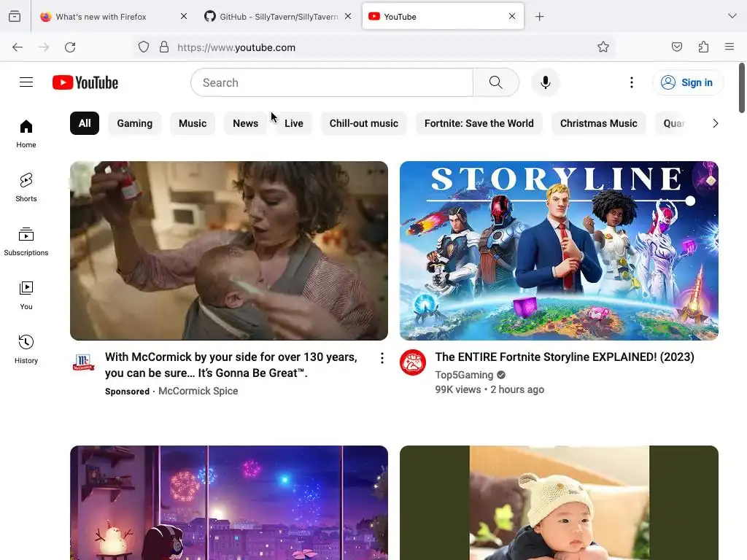Open the ENTIRE Fortnite Storyline video title
This screenshot has width=747, height=560.
[x=565, y=357]
